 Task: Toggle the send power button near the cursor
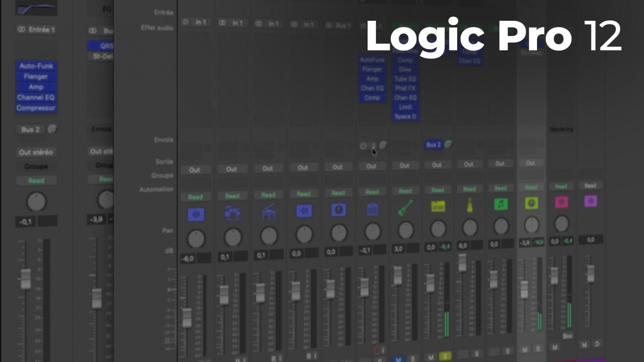363,146
